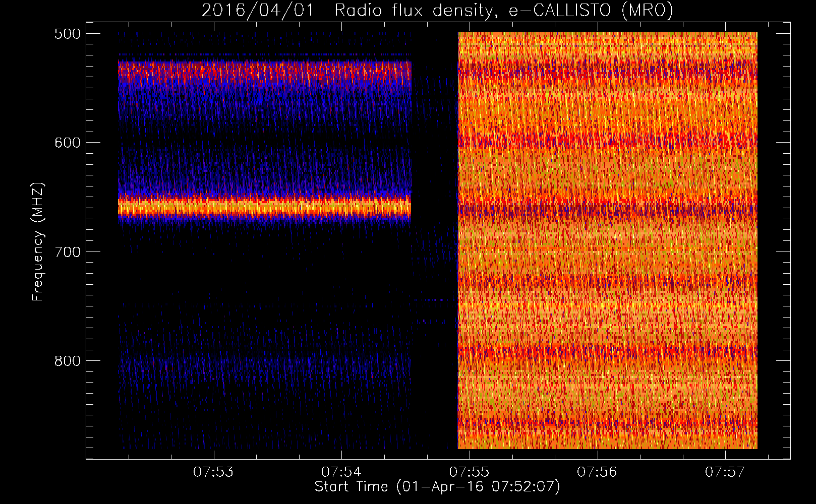
Task: Click the 600 frequency tick label
Action: pos(68,143)
